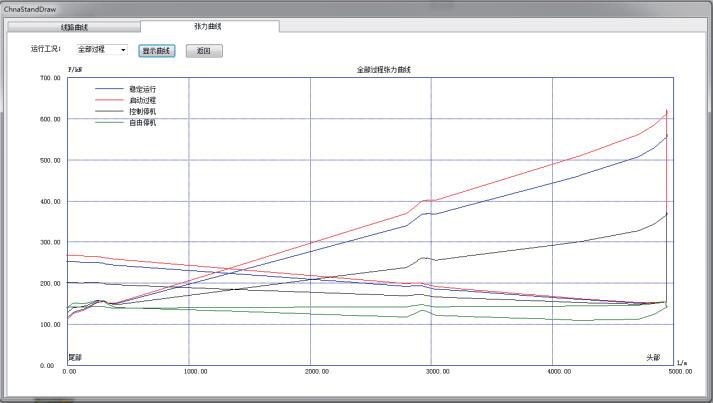Screen dimensions: 713x403
Task: Click the 全部过程张力曲线 chart title
Action: (x=384, y=70)
